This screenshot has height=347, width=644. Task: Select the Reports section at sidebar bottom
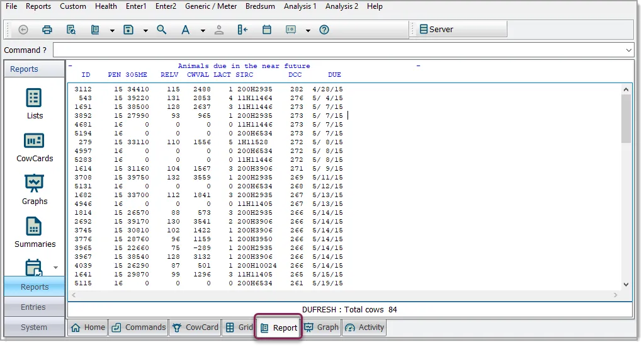[35, 287]
